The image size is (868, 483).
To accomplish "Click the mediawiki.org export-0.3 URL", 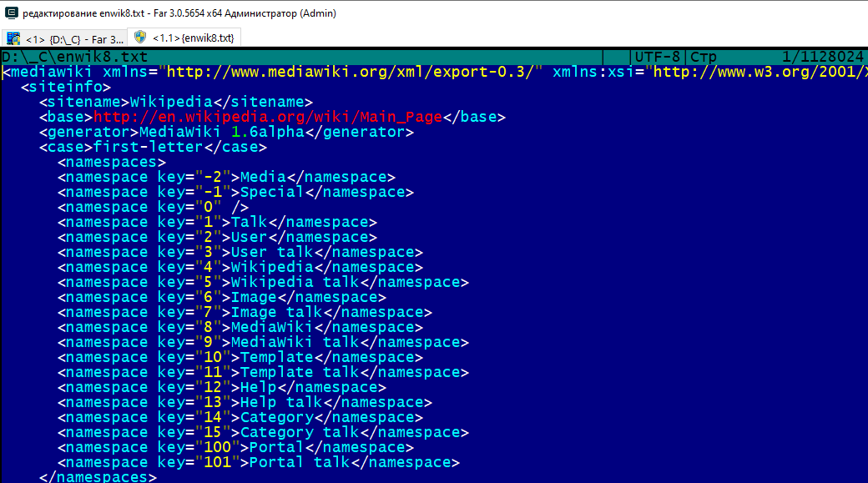I will [350, 72].
